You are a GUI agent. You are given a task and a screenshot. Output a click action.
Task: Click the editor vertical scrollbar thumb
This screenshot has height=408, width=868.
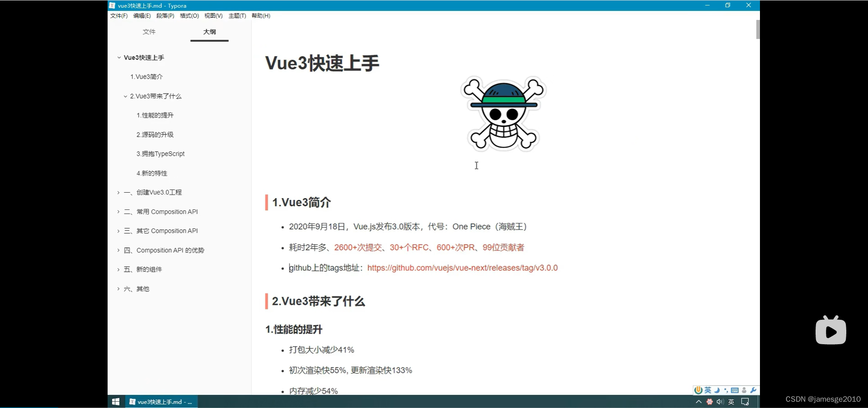pos(758,29)
